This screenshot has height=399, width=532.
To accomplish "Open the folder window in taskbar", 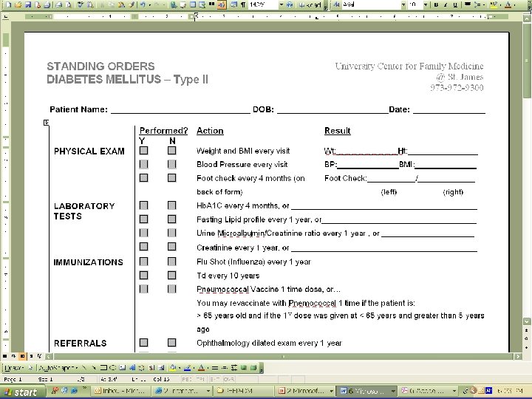I will [x=244, y=391].
